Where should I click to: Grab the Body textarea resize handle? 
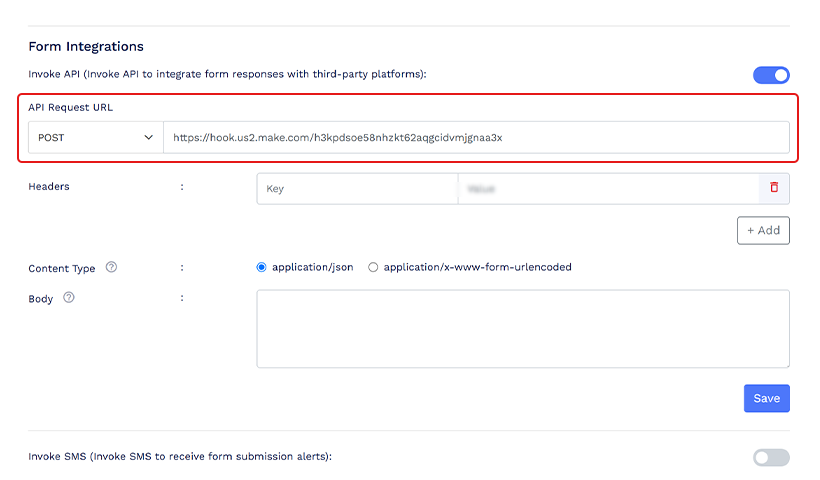pos(785,363)
